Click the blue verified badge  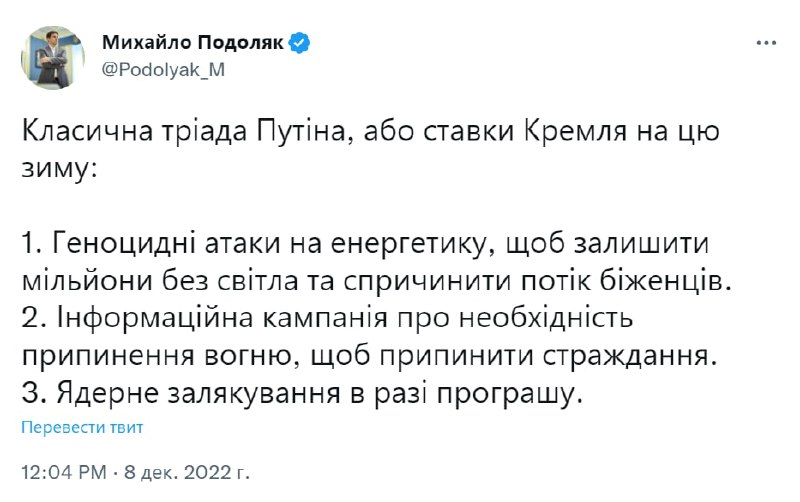coord(299,42)
